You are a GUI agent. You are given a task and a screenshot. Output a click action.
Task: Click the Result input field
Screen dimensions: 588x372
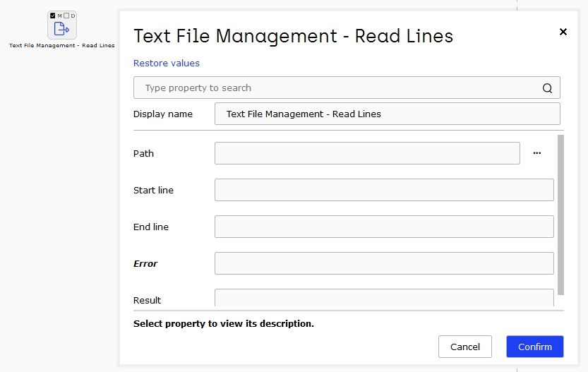(384, 298)
